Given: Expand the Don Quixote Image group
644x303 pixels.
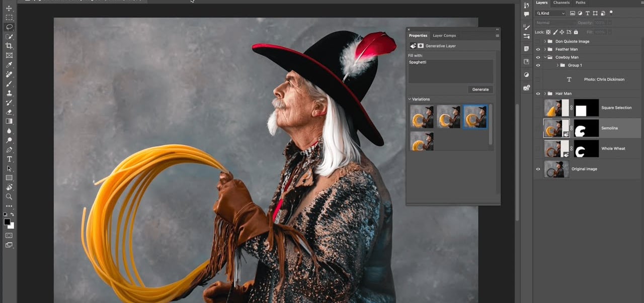Looking at the screenshot, I should pyautogui.click(x=545, y=41).
